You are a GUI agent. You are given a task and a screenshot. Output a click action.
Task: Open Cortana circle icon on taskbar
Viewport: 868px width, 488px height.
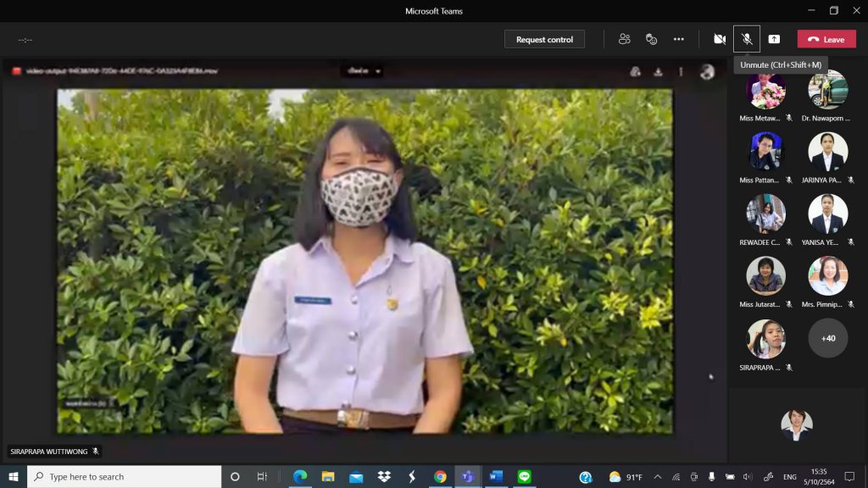tap(235, 476)
